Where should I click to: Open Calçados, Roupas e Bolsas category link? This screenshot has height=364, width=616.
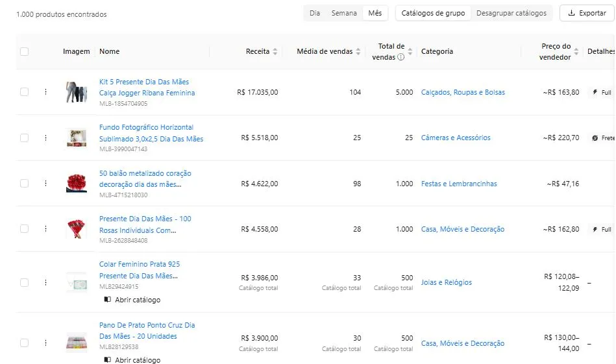[462, 92]
